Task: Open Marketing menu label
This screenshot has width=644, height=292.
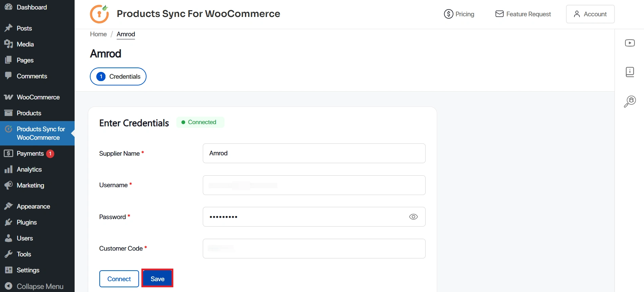Action: click(x=31, y=185)
